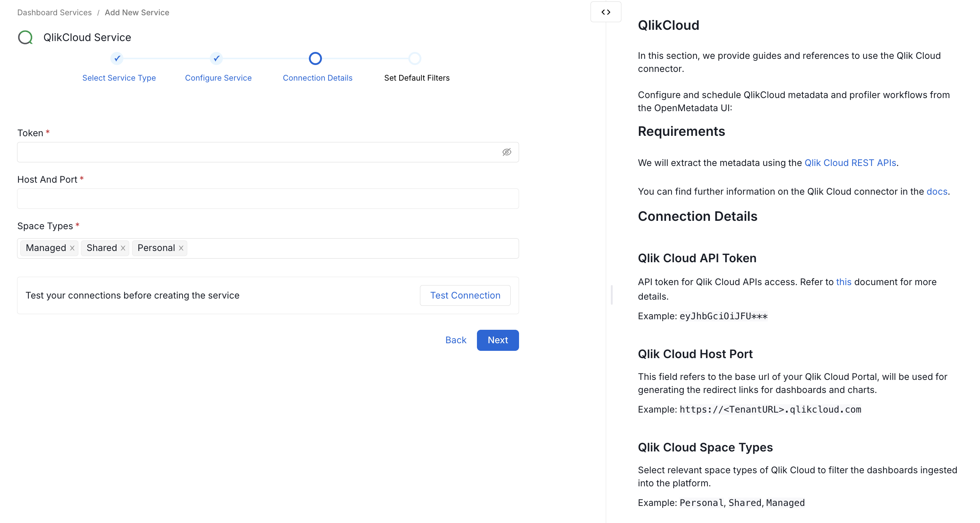This screenshot has height=523, width=980.
Task: Remove the Personal space type tag
Action: point(181,248)
